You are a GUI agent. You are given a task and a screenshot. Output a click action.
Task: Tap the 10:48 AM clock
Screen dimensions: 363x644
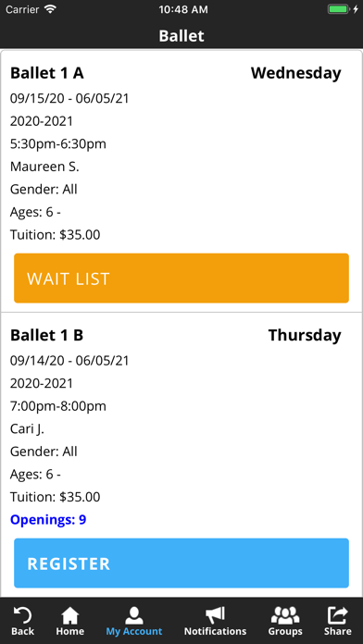click(183, 9)
